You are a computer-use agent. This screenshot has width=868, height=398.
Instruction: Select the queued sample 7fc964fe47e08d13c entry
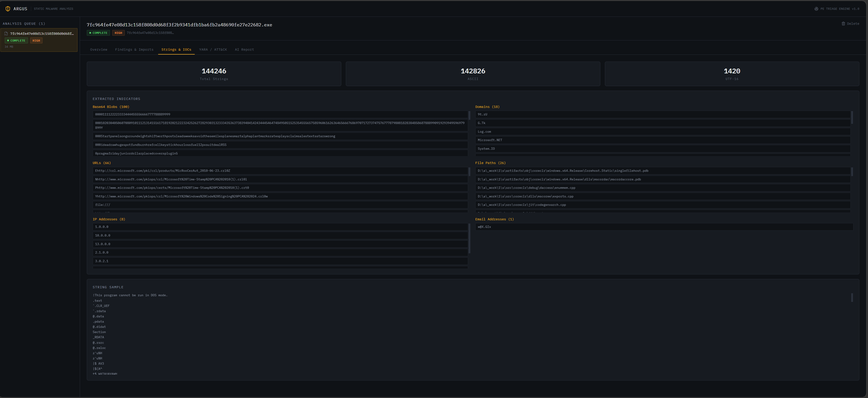[39, 40]
